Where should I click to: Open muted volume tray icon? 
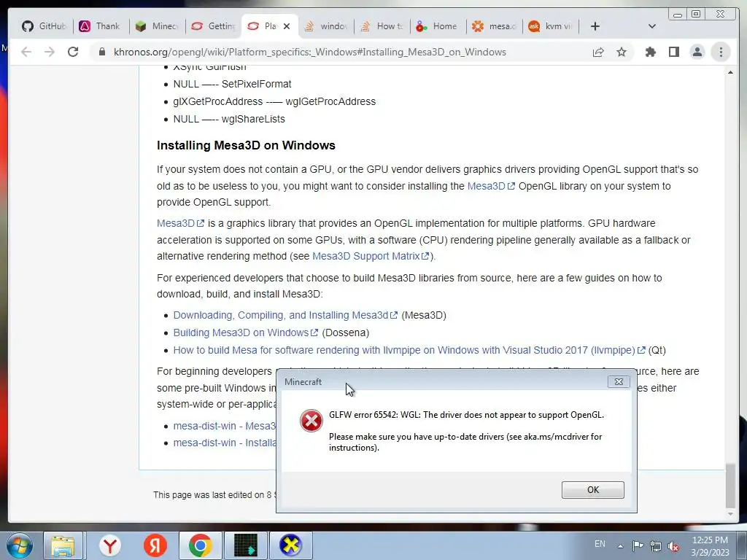(673, 546)
